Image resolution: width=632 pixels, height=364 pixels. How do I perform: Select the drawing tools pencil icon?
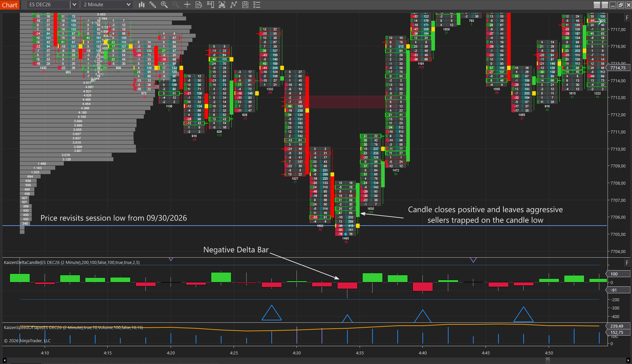(x=152, y=5)
